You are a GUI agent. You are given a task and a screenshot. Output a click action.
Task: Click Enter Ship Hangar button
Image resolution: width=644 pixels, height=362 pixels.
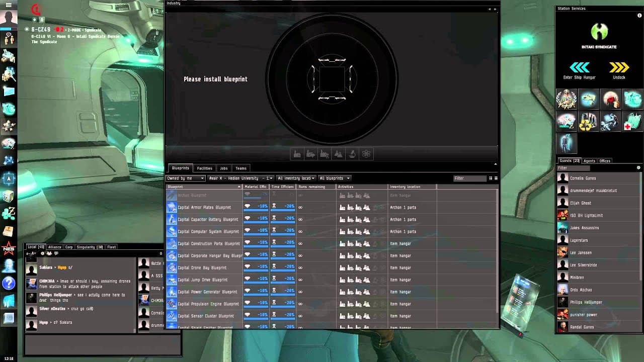tap(580, 70)
